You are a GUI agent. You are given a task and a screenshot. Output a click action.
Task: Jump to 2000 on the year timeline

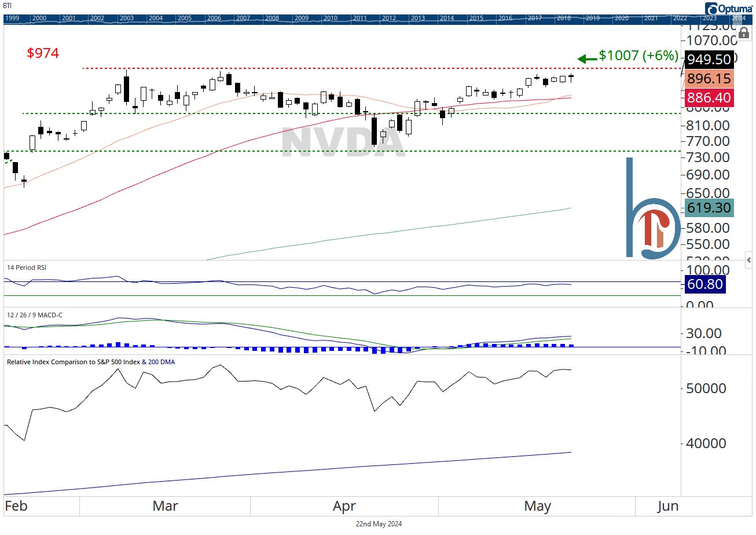(x=39, y=19)
